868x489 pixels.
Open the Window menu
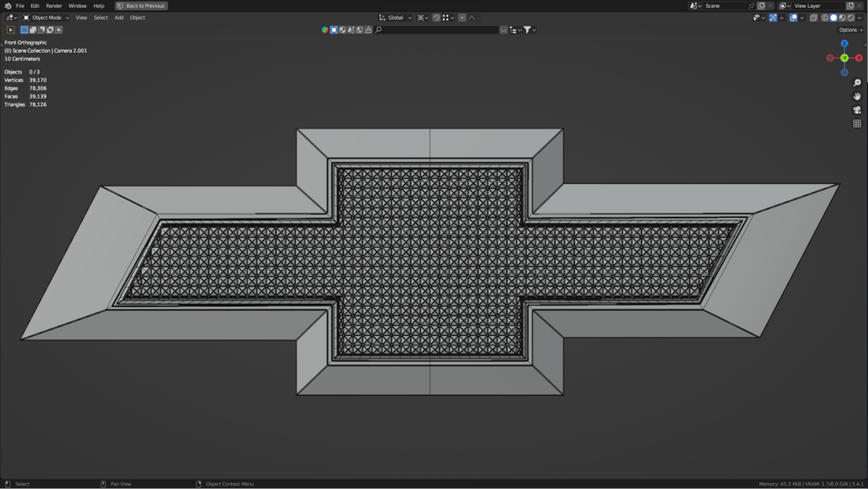78,5
